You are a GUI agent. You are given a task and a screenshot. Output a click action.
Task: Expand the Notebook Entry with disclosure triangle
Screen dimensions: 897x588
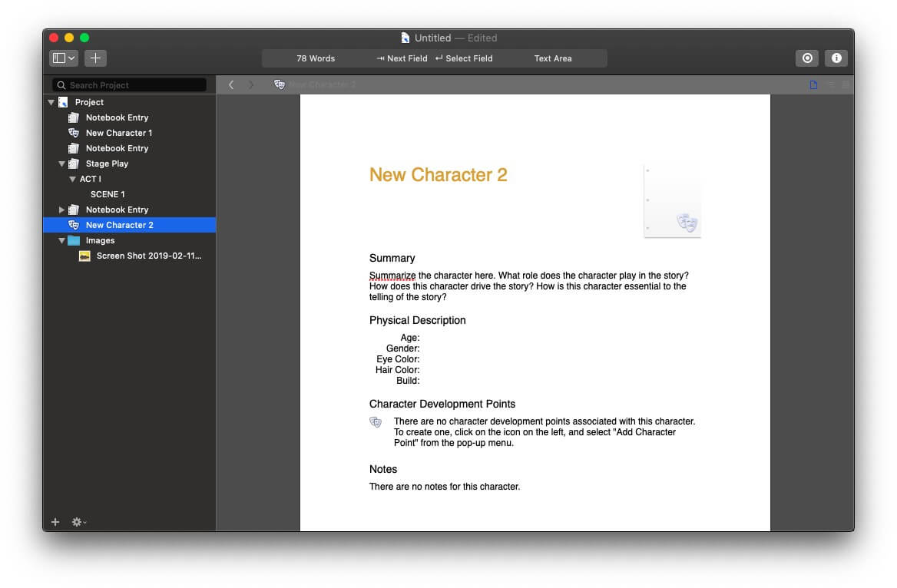coord(61,210)
